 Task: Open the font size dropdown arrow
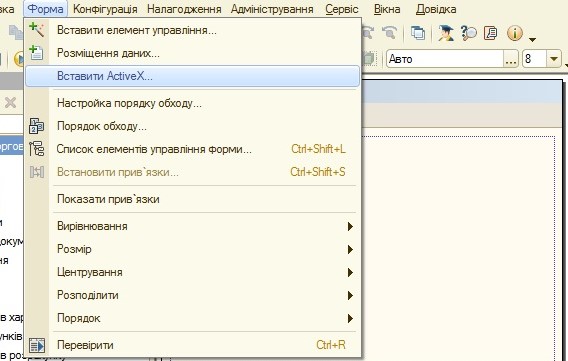(x=554, y=59)
